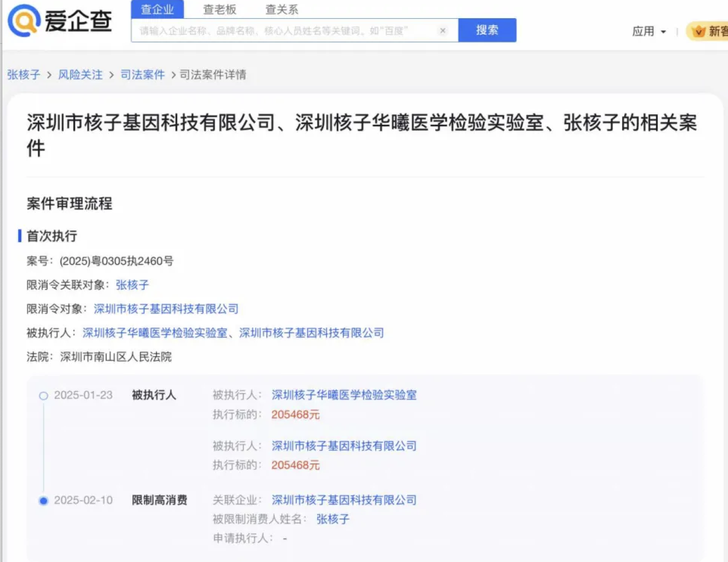
Task: Switch to the 查关系 tab
Action: pyautogui.click(x=282, y=9)
